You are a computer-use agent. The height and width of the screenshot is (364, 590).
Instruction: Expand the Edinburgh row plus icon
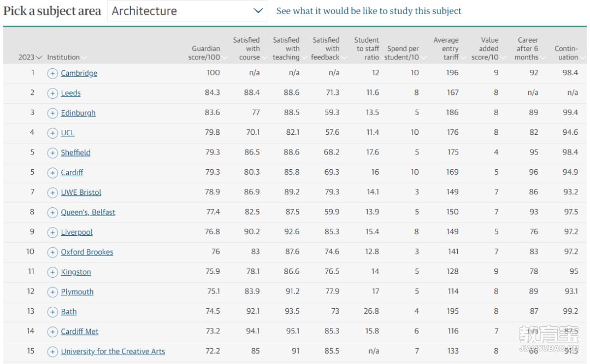(52, 113)
